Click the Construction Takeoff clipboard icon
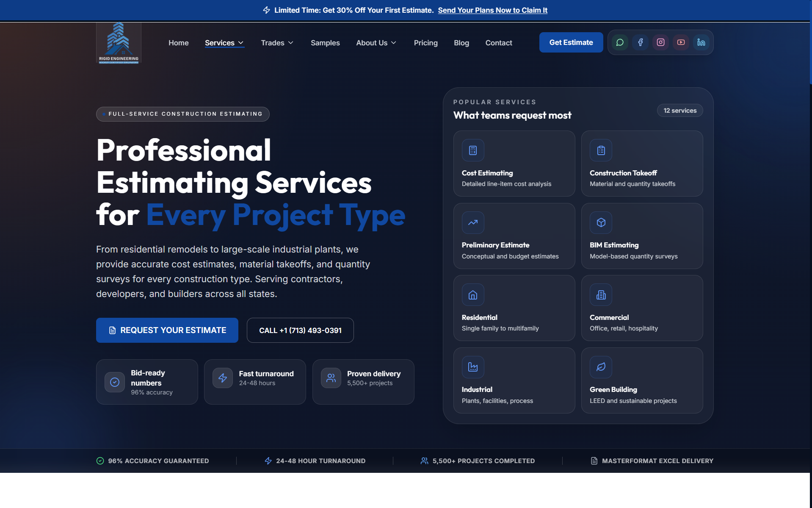The image size is (812, 508). tap(601, 150)
